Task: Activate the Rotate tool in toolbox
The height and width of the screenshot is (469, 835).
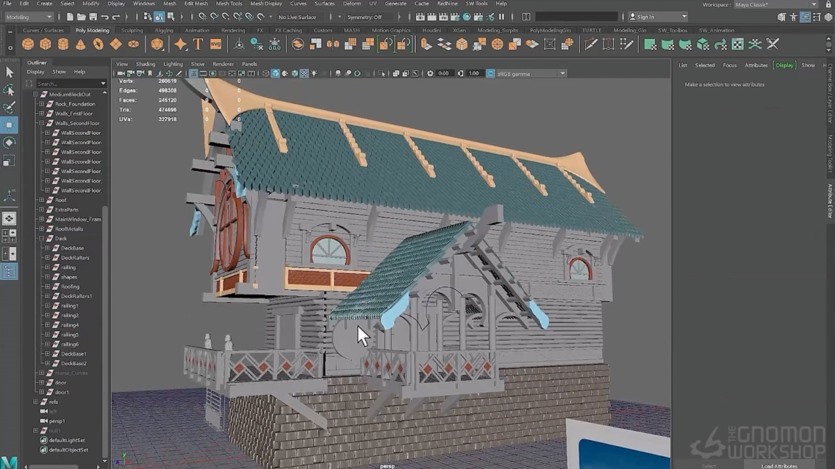Action: click(9, 143)
